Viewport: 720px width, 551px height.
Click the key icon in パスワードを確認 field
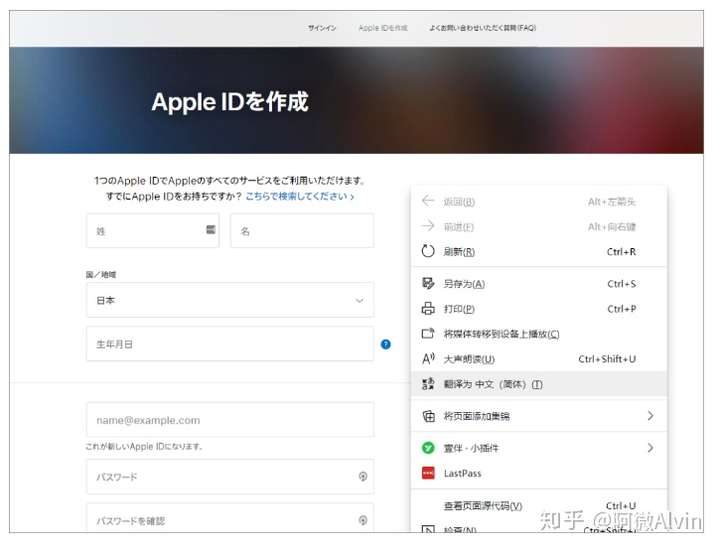pyautogui.click(x=362, y=520)
